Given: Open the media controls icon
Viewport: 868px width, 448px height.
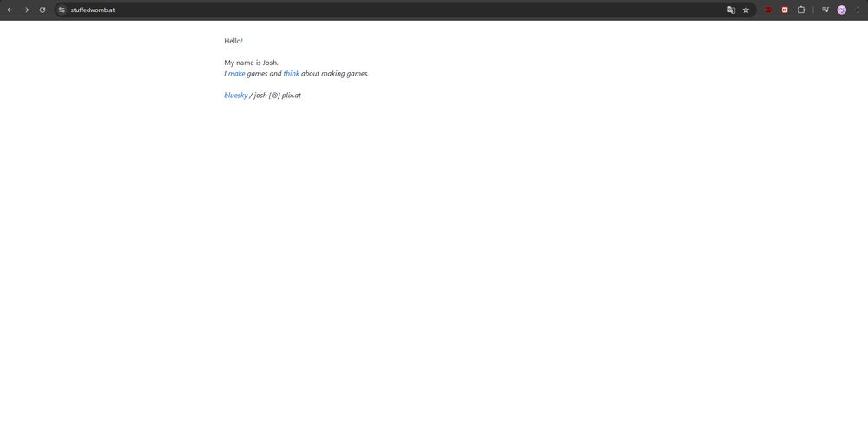Looking at the screenshot, I should click(825, 10).
